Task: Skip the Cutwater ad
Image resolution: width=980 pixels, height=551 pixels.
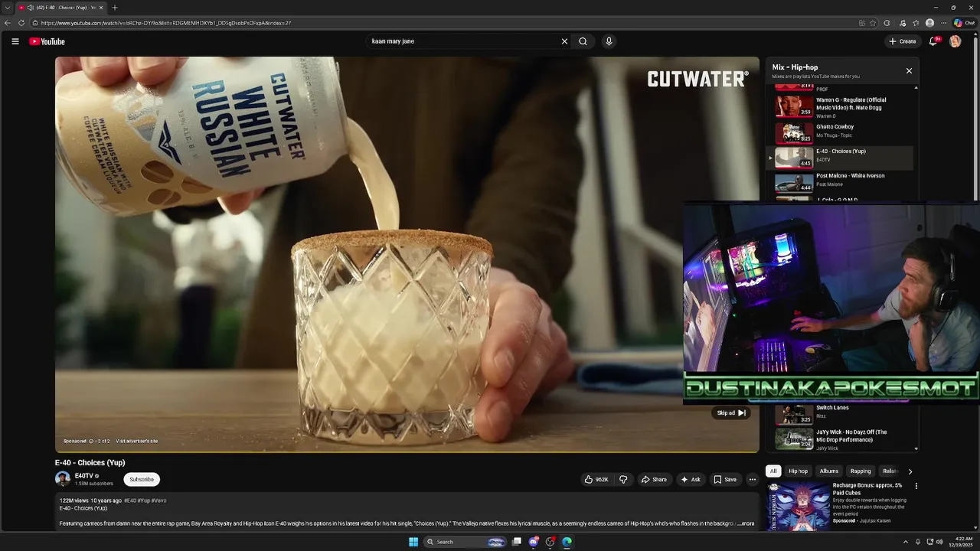Action: point(731,413)
